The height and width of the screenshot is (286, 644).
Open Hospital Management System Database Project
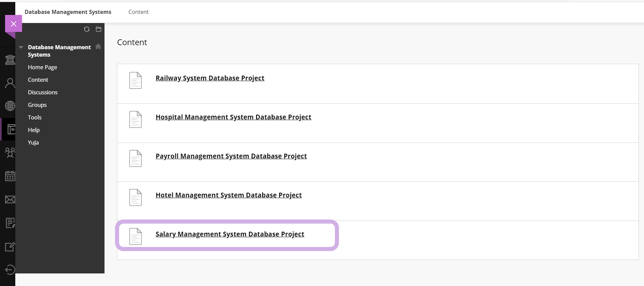[233, 117]
